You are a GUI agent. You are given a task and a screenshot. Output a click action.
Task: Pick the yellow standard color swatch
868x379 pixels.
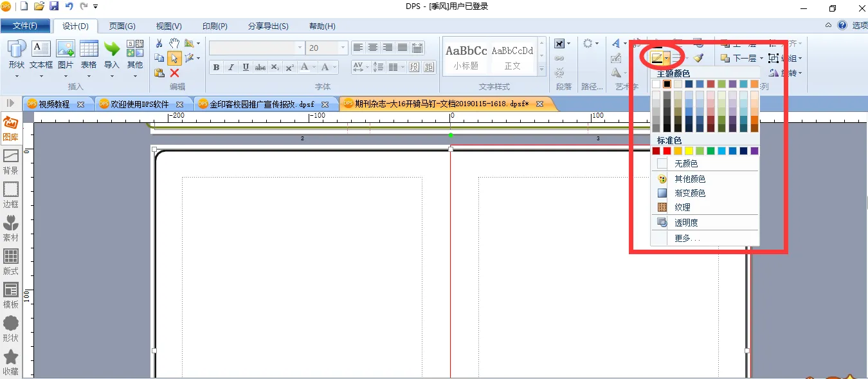pos(689,151)
